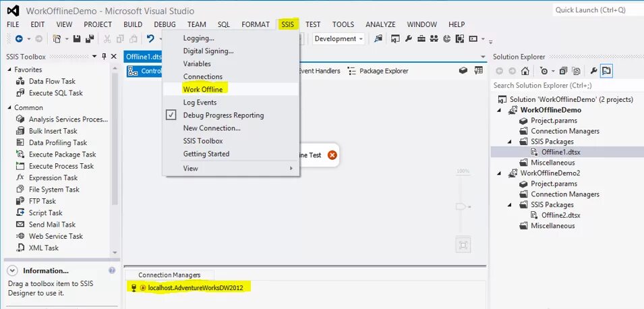Viewport: 644px width, 309px height.
Task: Click the Save All toolbar icon
Action: pos(90,38)
